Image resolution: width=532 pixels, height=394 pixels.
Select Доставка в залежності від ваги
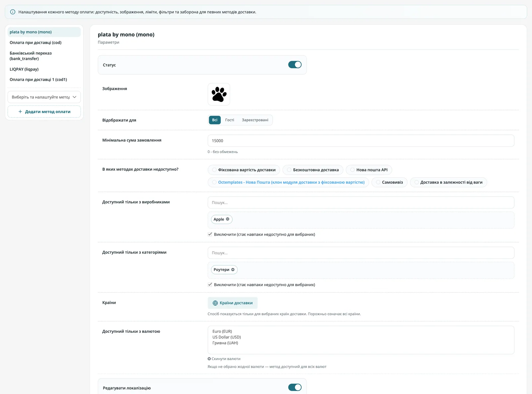(x=449, y=182)
